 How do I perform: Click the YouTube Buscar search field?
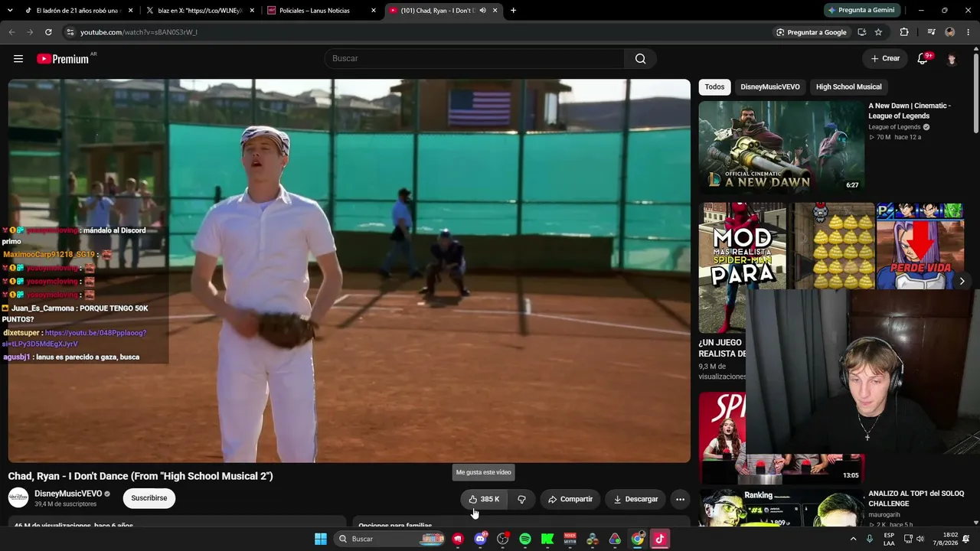475,59
